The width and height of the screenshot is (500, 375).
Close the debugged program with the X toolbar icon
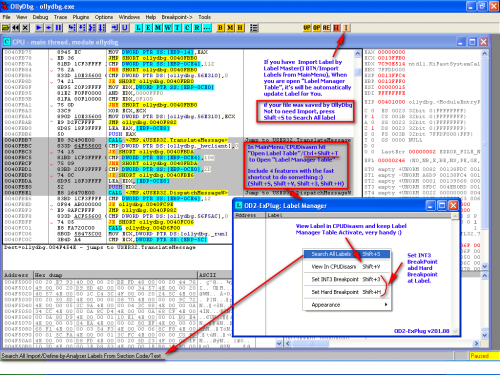[25, 28]
